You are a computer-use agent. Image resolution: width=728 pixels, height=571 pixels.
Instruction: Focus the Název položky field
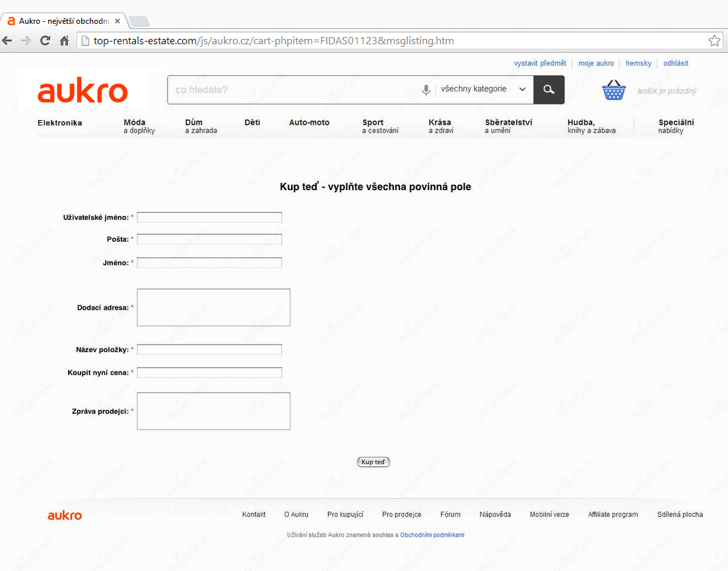coord(209,350)
